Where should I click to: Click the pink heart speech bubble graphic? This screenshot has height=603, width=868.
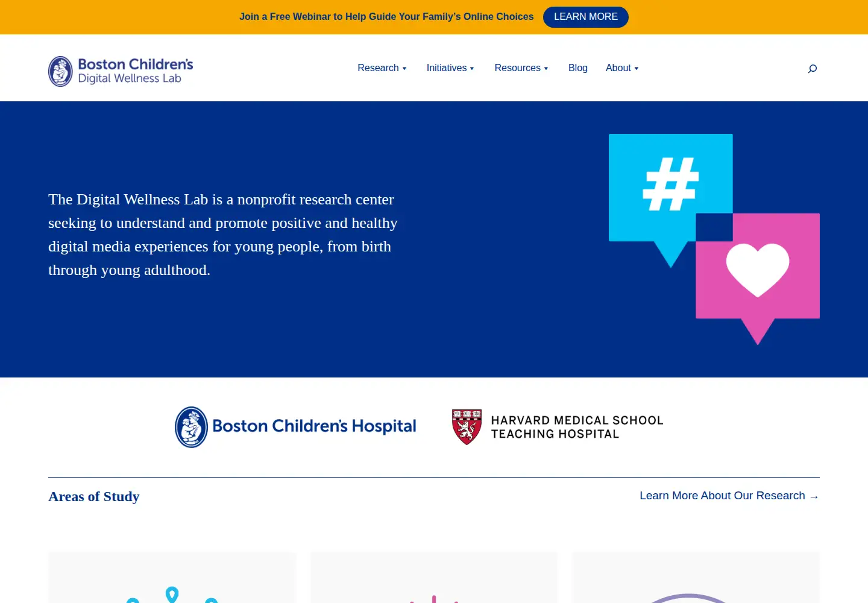click(758, 279)
